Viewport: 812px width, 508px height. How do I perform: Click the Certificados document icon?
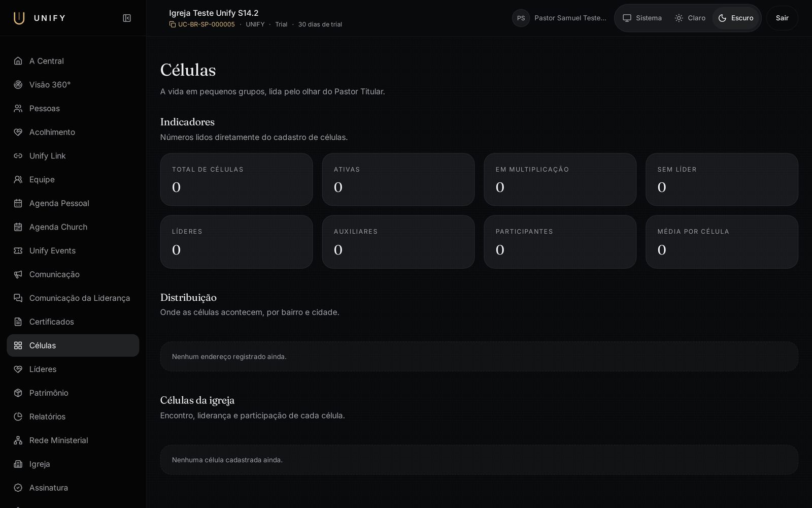18,322
